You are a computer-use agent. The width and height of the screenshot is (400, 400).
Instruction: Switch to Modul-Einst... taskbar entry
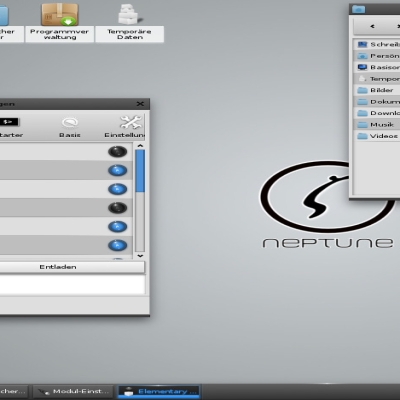(x=73, y=391)
